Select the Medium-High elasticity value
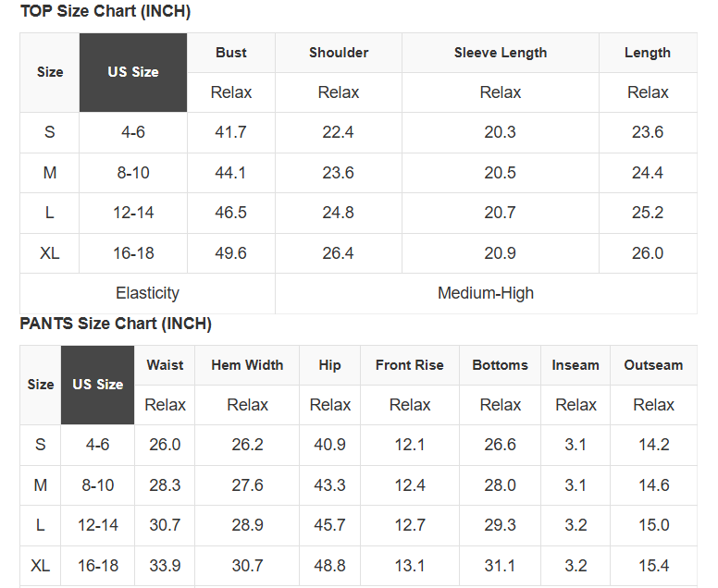This screenshot has height=588, width=718. click(486, 293)
